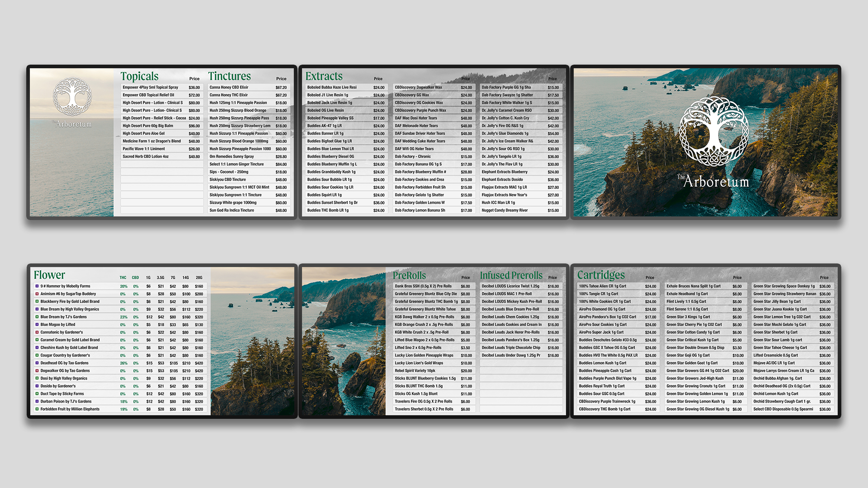Click 26% THC value for Deadhead OG

[x=123, y=363]
